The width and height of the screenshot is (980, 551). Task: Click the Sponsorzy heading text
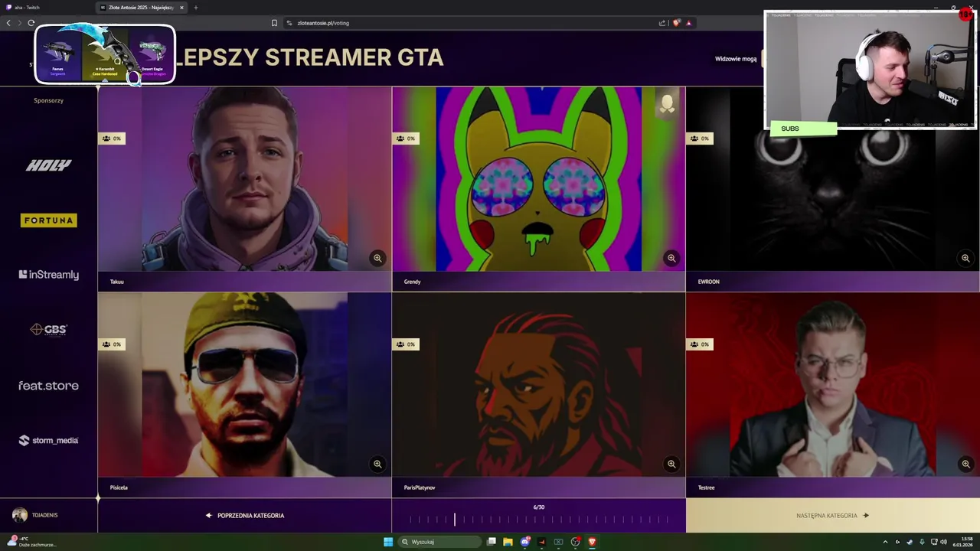pos(48,100)
